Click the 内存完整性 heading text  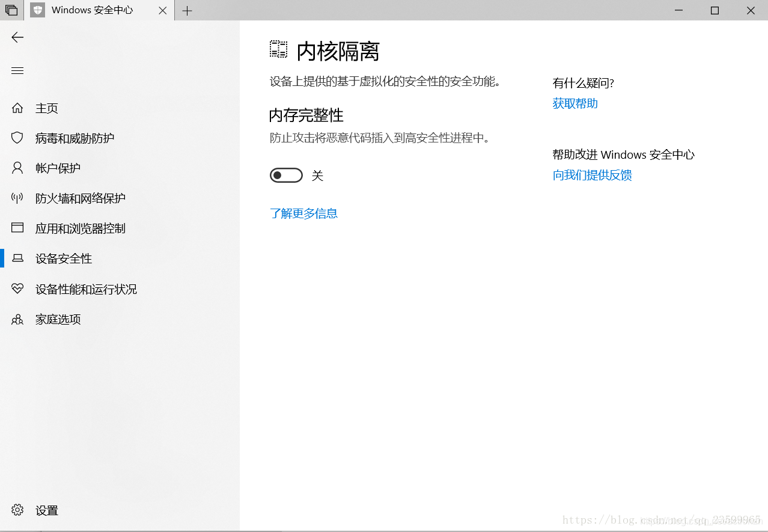tap(306, 115)
